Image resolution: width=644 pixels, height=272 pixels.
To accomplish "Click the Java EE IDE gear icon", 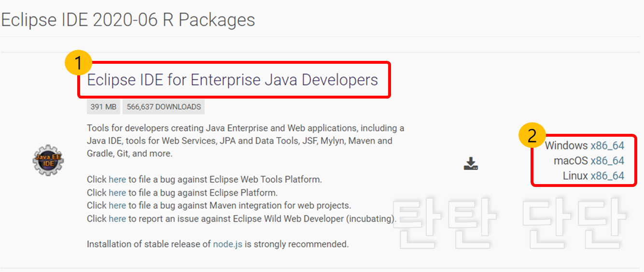I will (x=48, y=160).
